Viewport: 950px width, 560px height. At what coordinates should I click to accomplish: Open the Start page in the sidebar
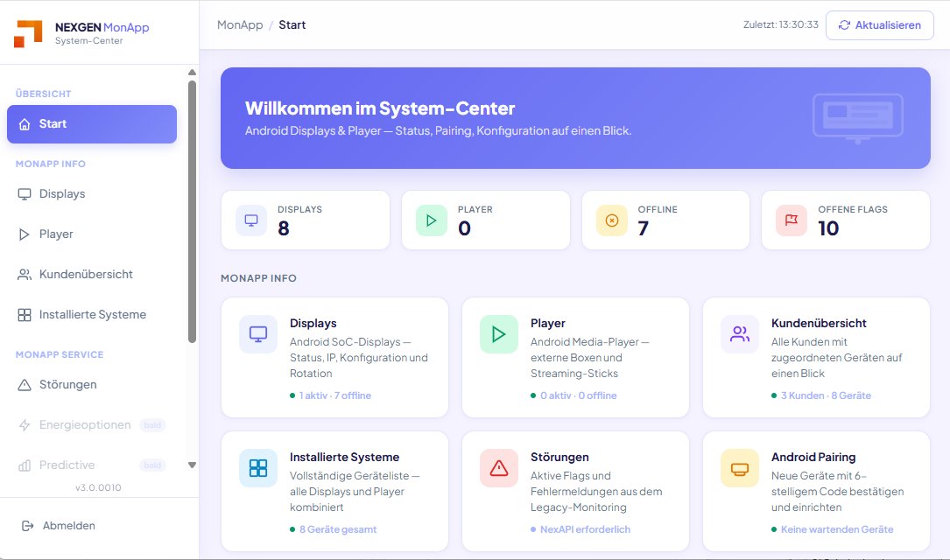coord(92,124)
